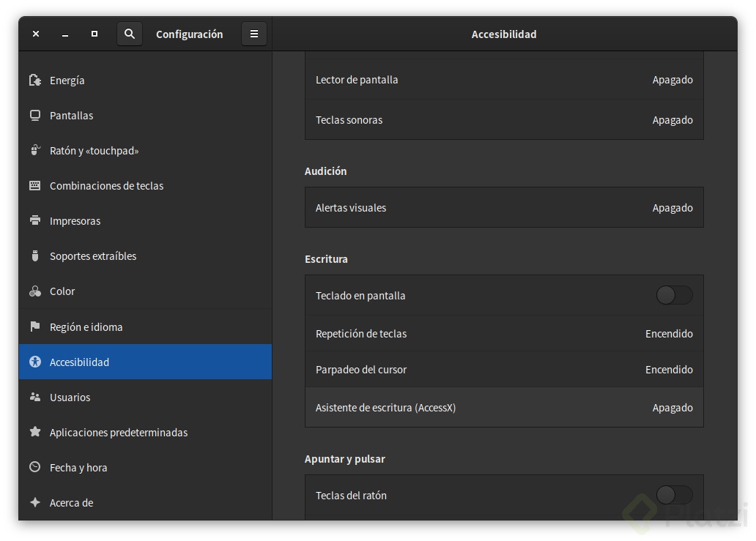Open Soportes extraíbles settings
The height and width of the screenshot is (541, 756).
click(x=145, y=256)
